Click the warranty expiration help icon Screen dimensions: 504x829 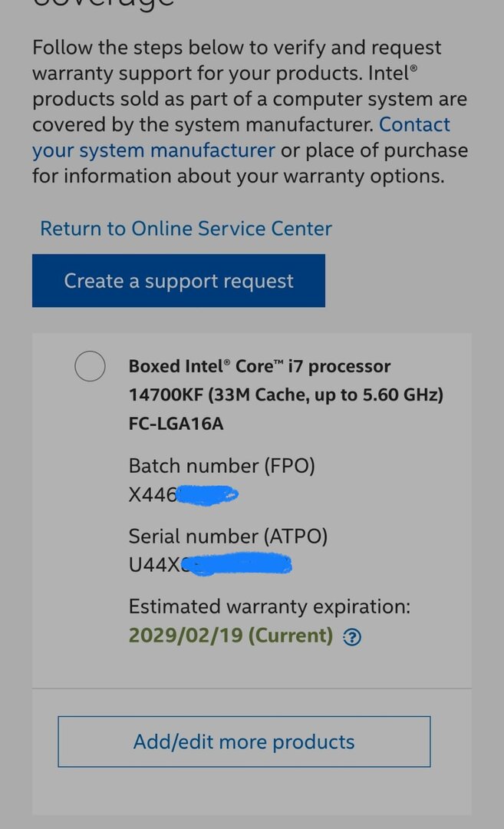352,637
